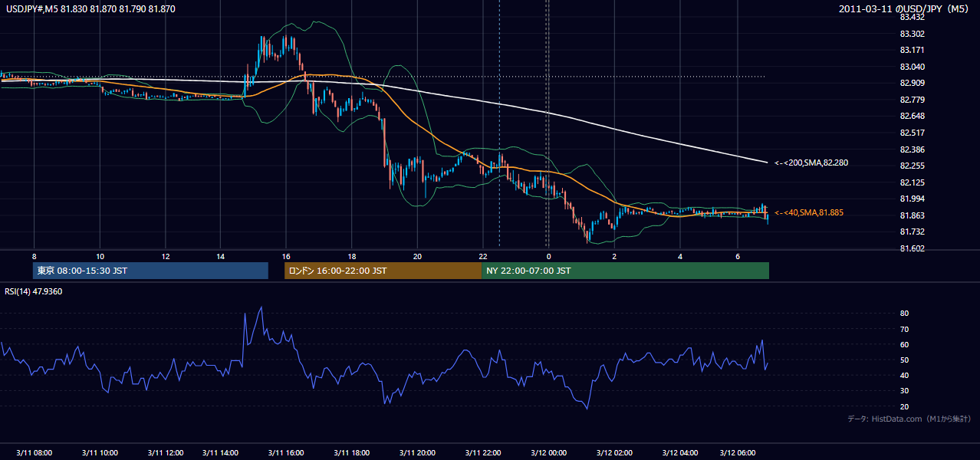Click the 3/12 02:00 date axis label

(x=615, y=453)
